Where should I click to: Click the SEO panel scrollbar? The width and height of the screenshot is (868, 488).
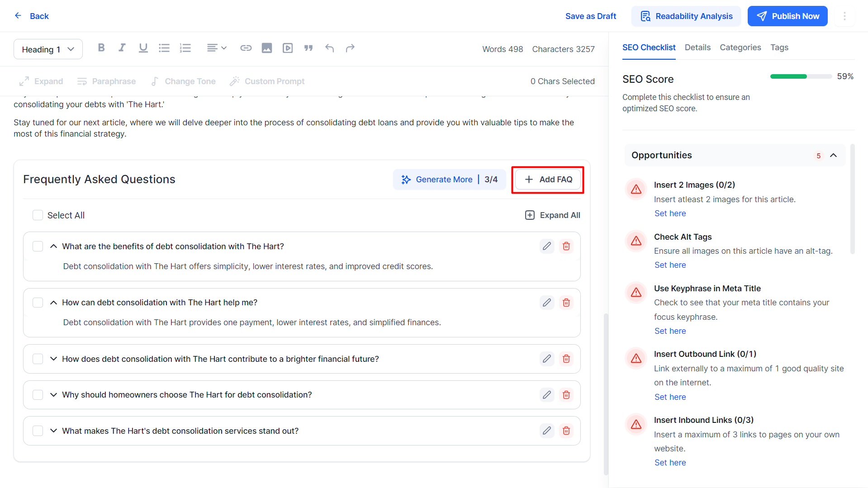click(853, 199)
